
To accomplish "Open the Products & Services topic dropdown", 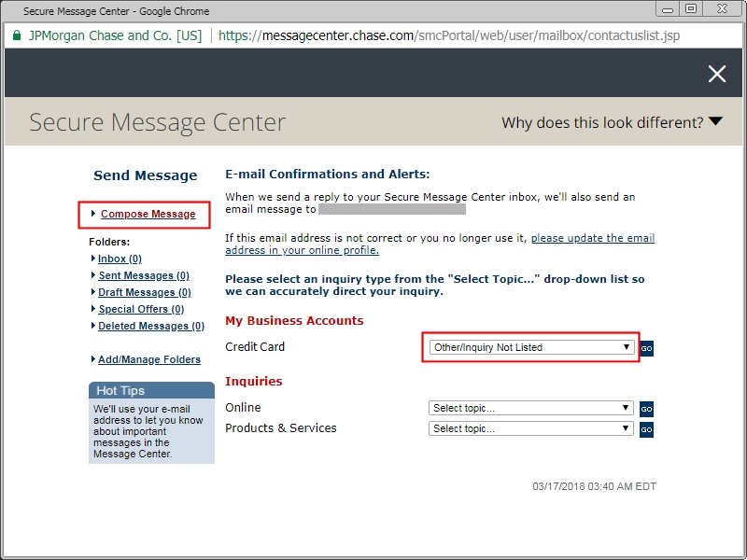I will tap(530, 428).
